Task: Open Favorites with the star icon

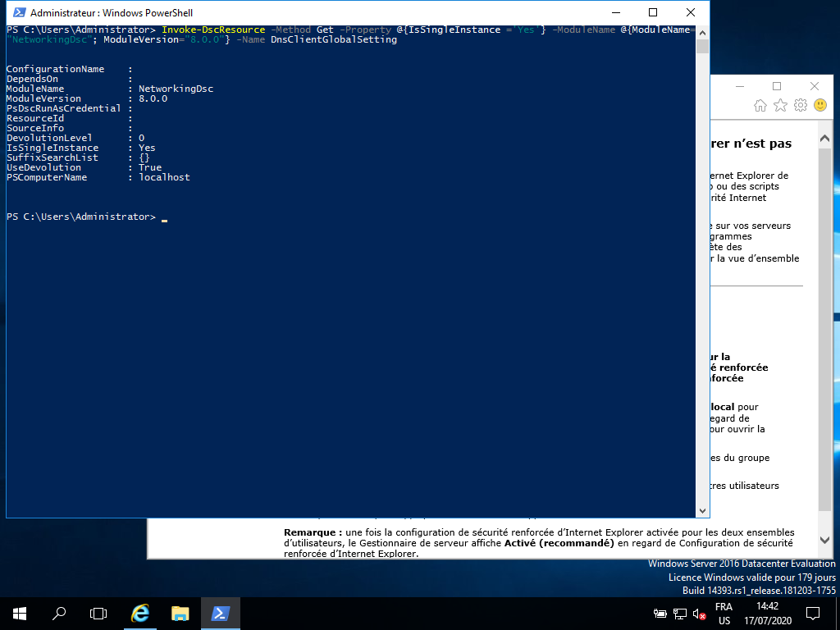Action: [781, 105]
